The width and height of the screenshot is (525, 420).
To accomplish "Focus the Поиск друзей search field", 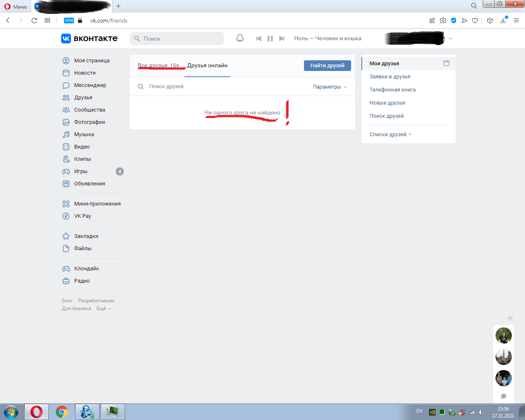I will (221, 87).
